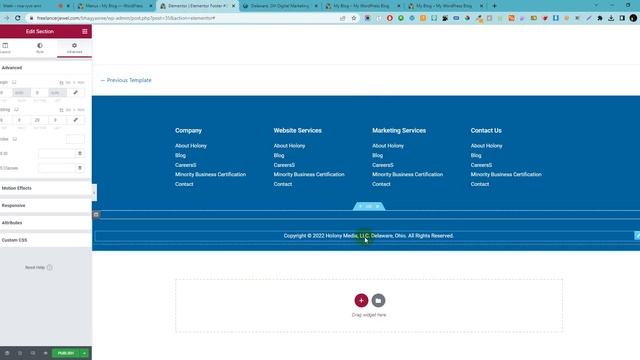Open Chrome side panel icon
The width and height of the screenshot is (640, 360).
(x=622, y=18)
